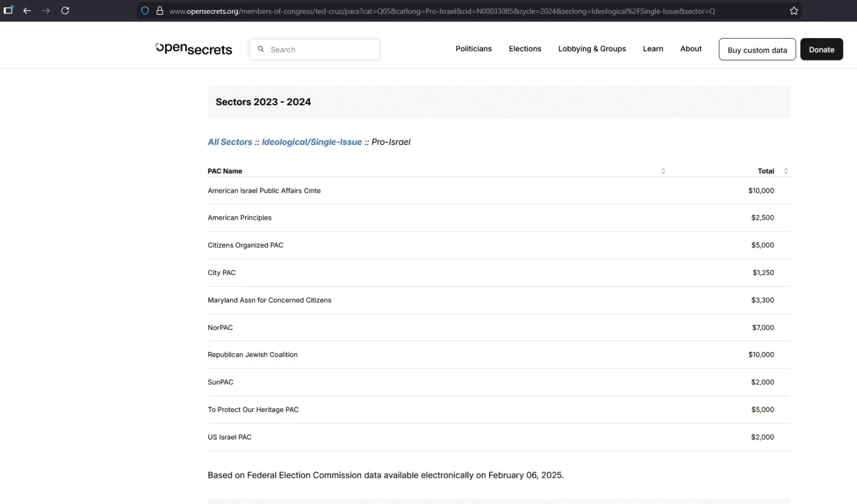857x504 pixels.
Task: Click the shield tracking protection icon
Action: [145, 11]
